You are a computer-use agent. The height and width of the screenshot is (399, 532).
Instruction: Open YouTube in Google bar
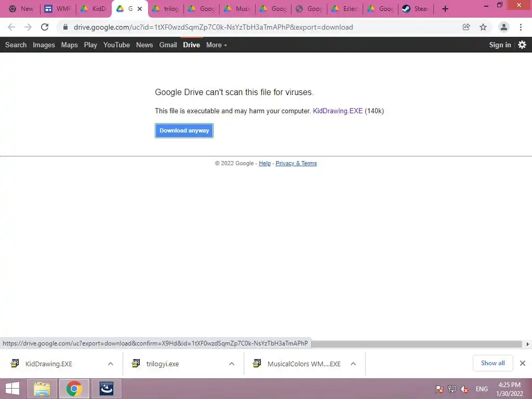click(116, 45)
